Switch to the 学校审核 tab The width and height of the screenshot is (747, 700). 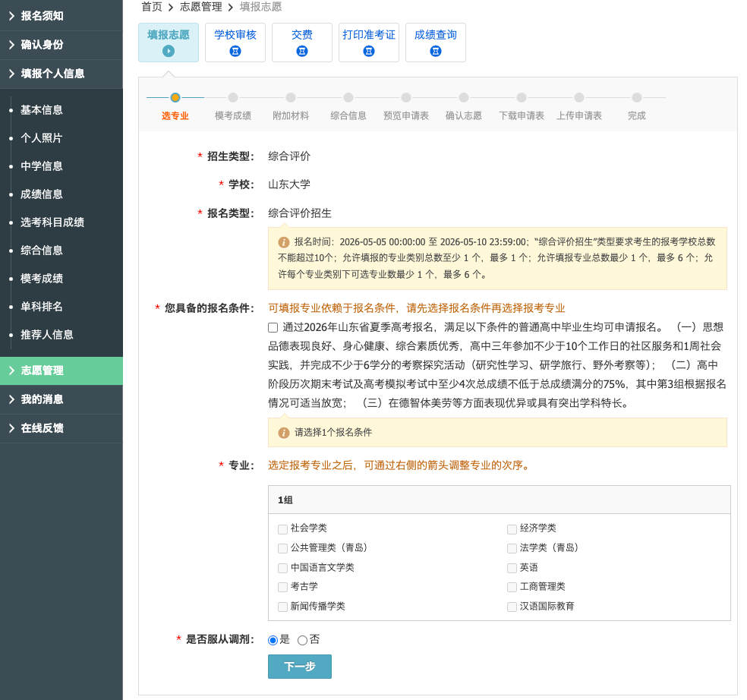coord(235,43)
